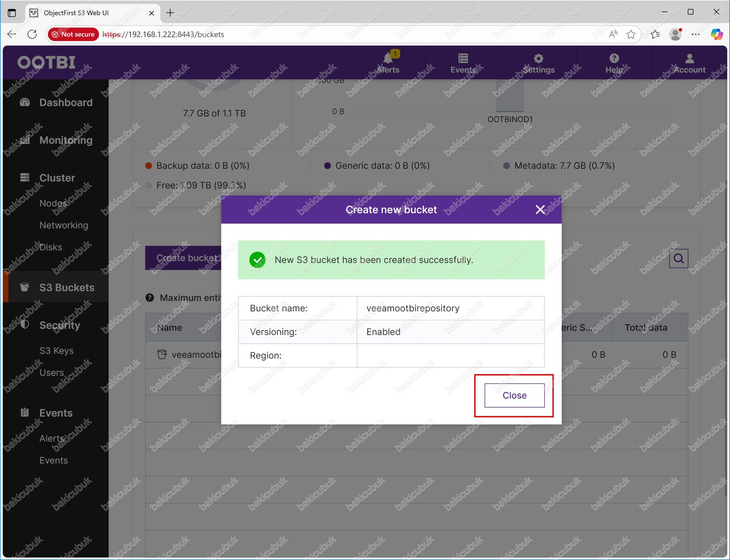Open Alerts under the Events sidebar section
Screen dimensions: 730x560
(52, 438)
